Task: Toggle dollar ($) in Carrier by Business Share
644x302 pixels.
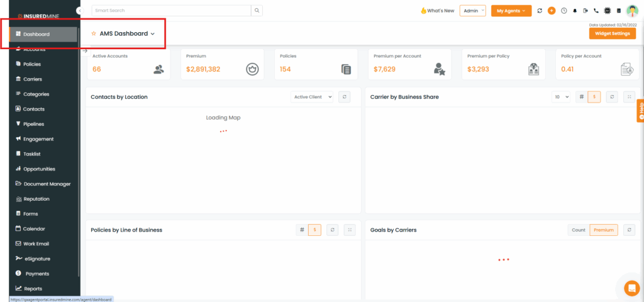Action: (x=594, y=97)
